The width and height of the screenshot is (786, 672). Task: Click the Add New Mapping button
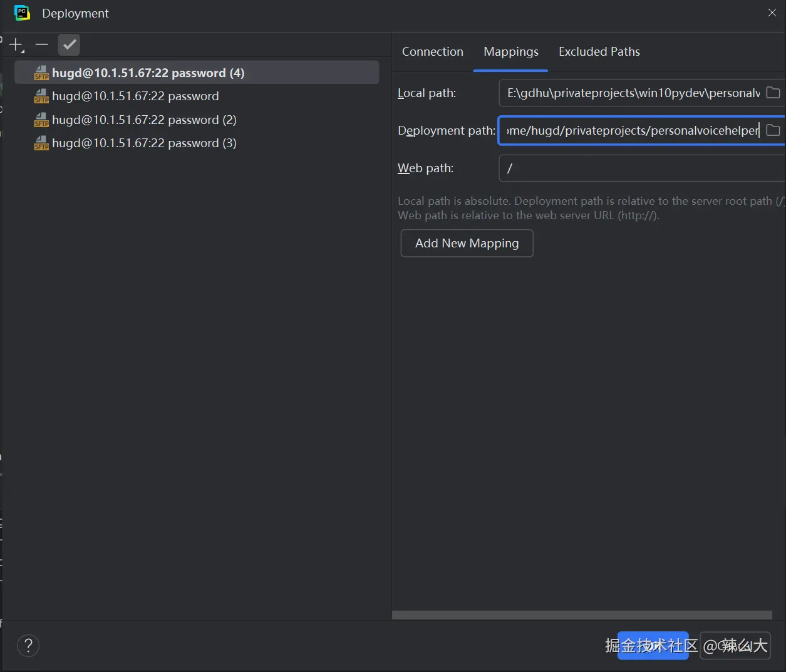(x=467, y=243)
